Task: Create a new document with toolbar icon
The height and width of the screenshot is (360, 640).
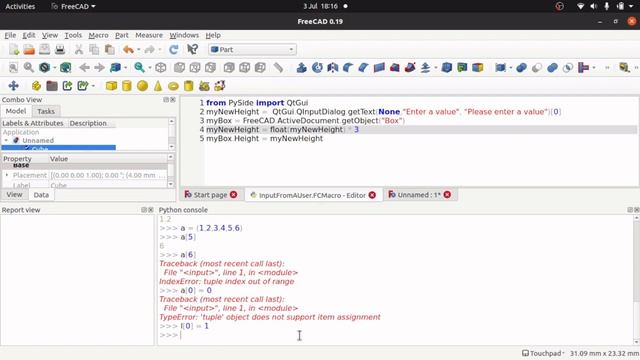Action: point(14,50)
